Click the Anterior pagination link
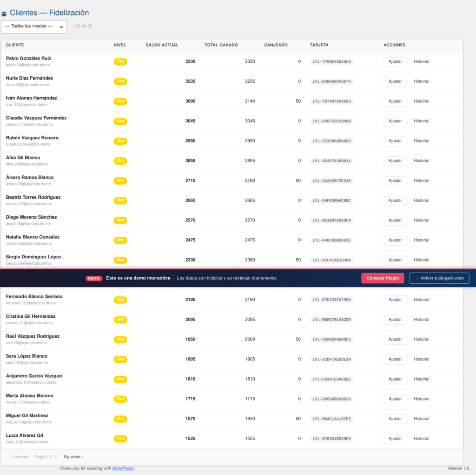Image resolution: width=476 pixels, height=475 pixels. pos(20,457)
